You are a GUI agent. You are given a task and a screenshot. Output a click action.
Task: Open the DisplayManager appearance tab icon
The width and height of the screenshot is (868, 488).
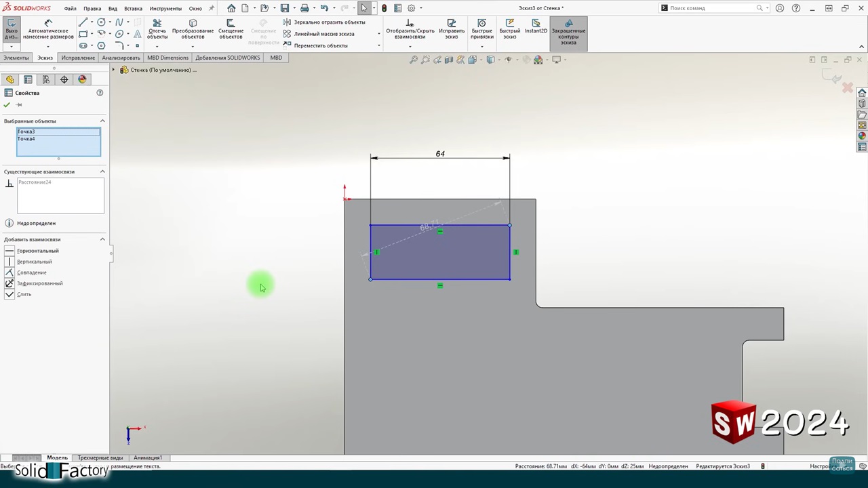tap(82, 79)
